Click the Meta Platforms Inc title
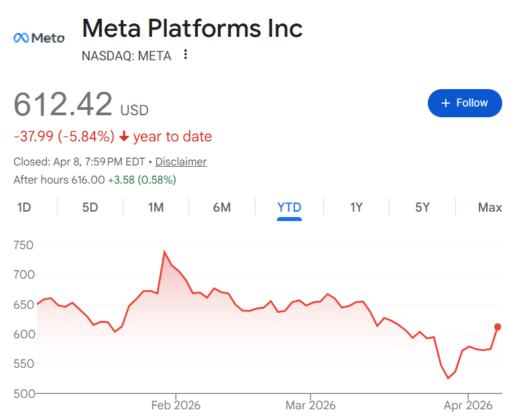This screenshot has width=519, height=420. click(x=192, y=29)
